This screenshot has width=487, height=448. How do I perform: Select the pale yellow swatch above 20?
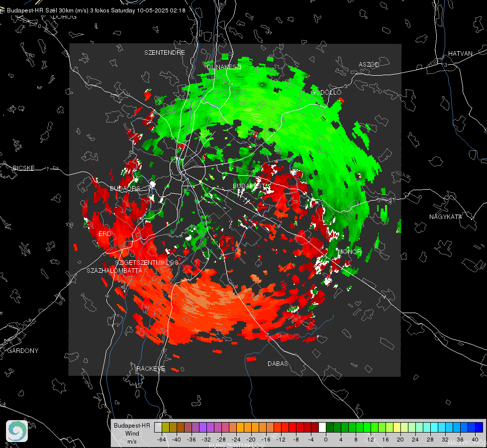coord(397,428)
